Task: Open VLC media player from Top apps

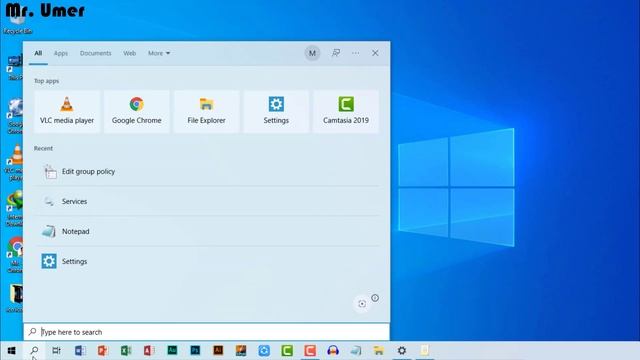Action: (x=67, y=111)
